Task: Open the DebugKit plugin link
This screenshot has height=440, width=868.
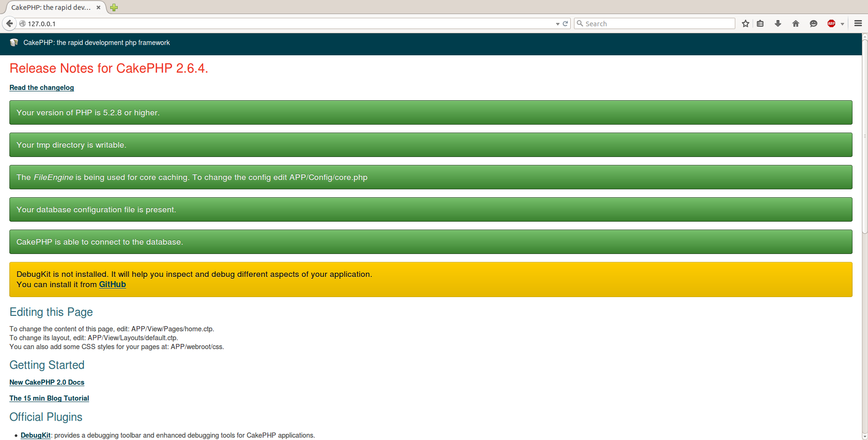Action: pyautogui.click(x=36, y=435)
